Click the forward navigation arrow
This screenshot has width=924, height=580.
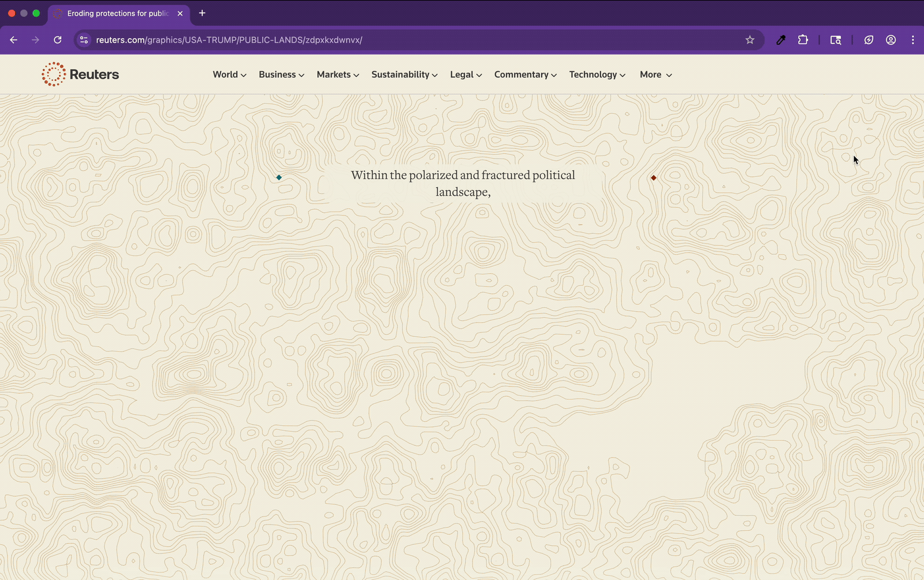(x=36, y=40)
